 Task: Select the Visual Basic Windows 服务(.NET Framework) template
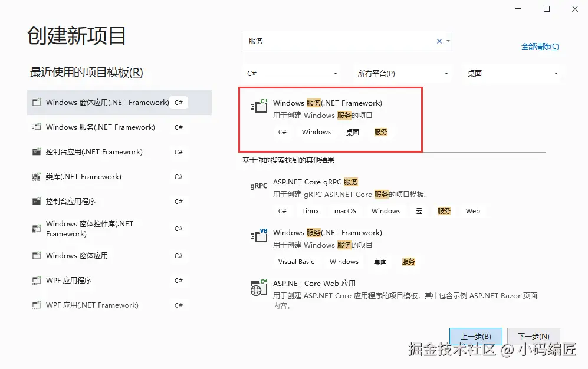[394, 249]
